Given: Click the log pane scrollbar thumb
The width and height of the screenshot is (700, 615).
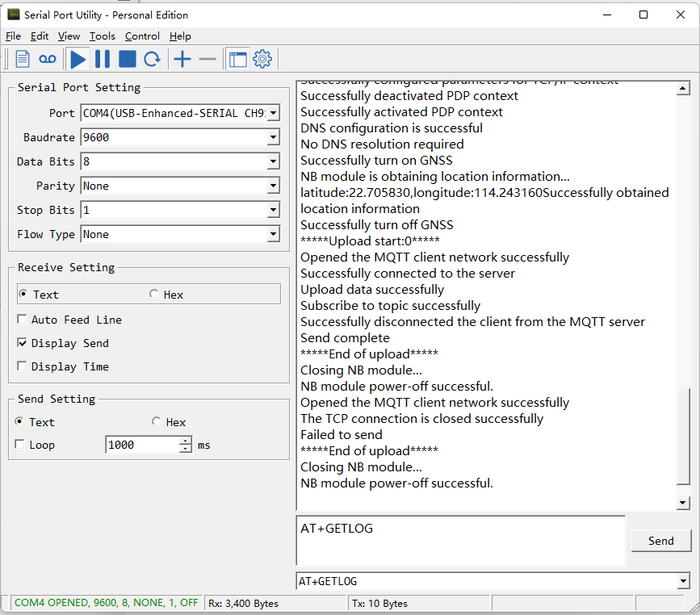Looking at the screenshot, I should [683, 436].
